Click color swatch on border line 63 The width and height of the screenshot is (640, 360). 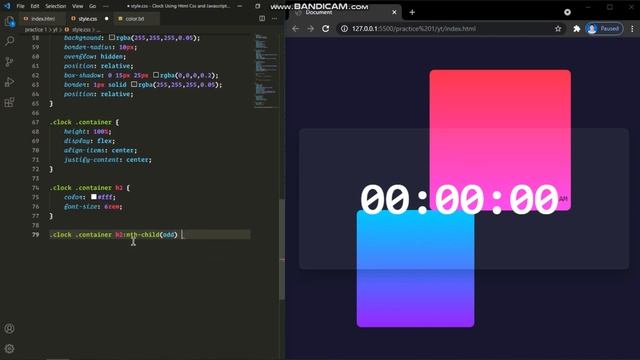pos(134,84)
